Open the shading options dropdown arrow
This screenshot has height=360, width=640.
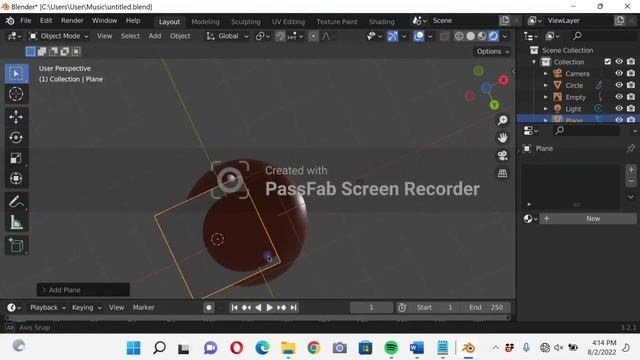(x=505, y=36)
